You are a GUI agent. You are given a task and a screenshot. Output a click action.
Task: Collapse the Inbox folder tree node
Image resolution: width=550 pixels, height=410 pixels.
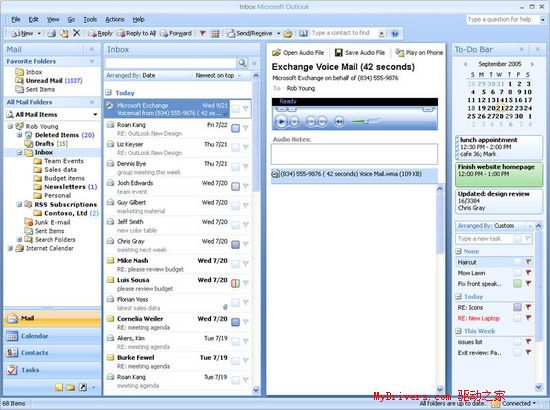(x=20, y=153)
